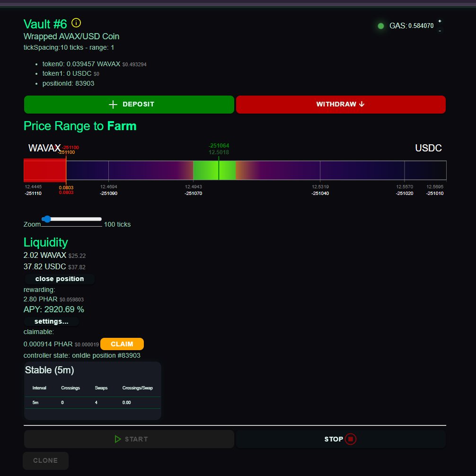
Task: Click the START play button
Action: pos(129,439)
